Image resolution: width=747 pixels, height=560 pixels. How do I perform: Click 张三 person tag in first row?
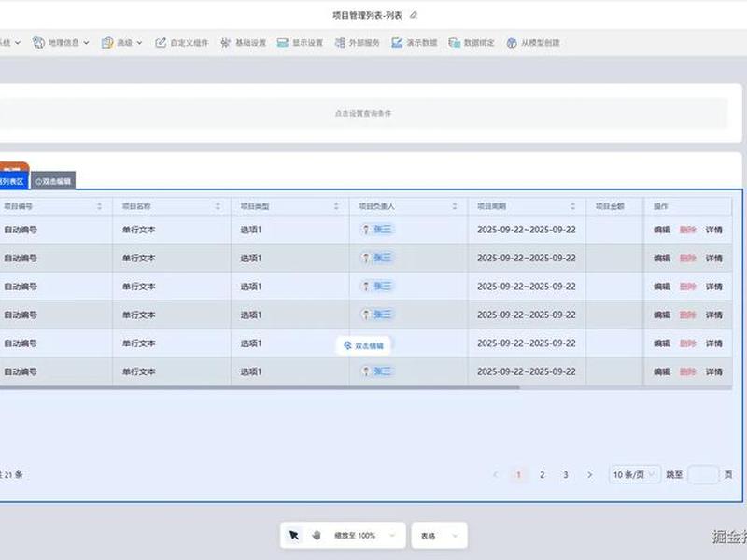[x=377, y=230]
